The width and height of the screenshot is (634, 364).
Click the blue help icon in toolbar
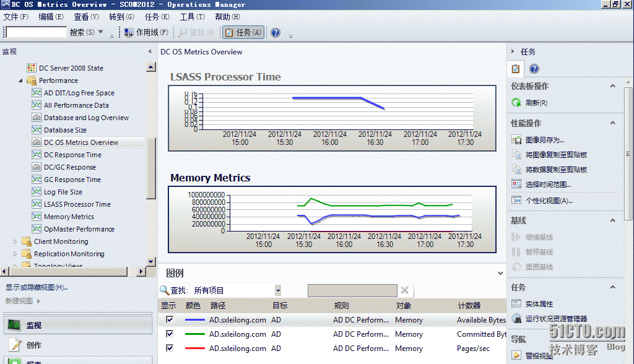pos(276,33)
